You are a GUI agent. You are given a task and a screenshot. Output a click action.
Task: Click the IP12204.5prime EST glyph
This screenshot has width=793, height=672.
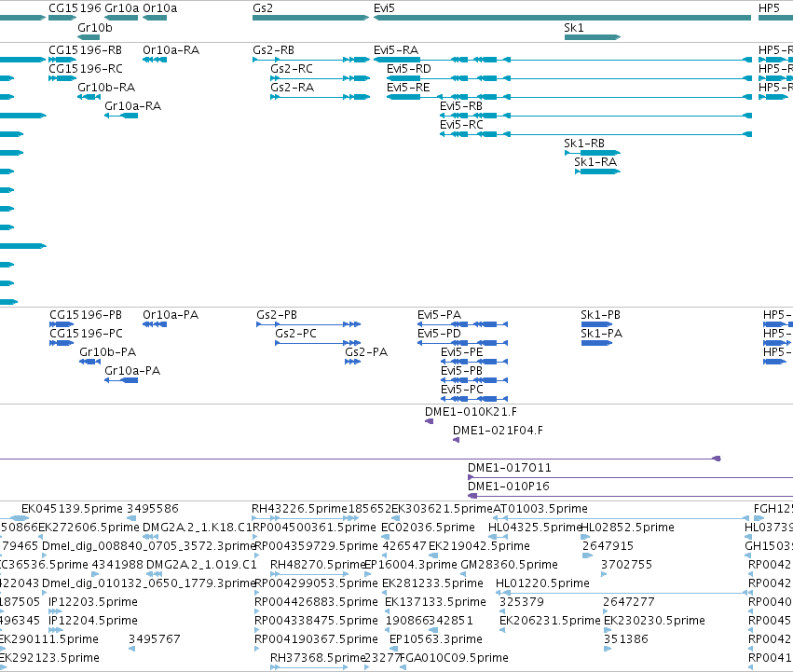[x=56, y=630]
